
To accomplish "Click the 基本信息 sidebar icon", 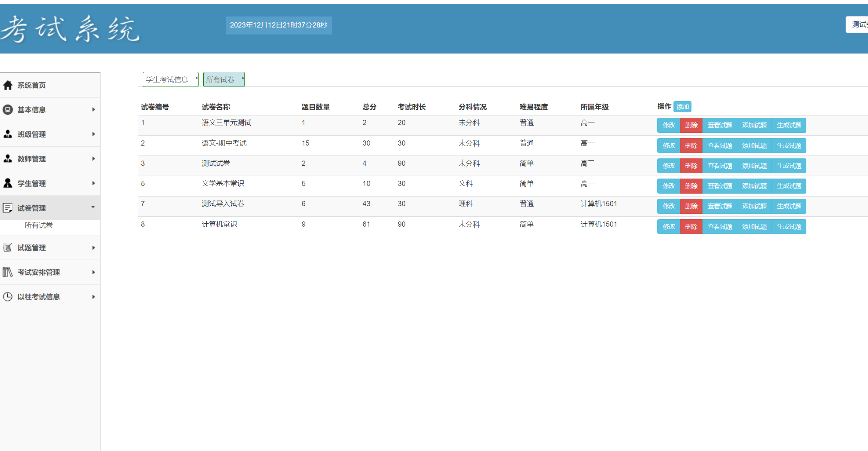I will pos(8,110).
